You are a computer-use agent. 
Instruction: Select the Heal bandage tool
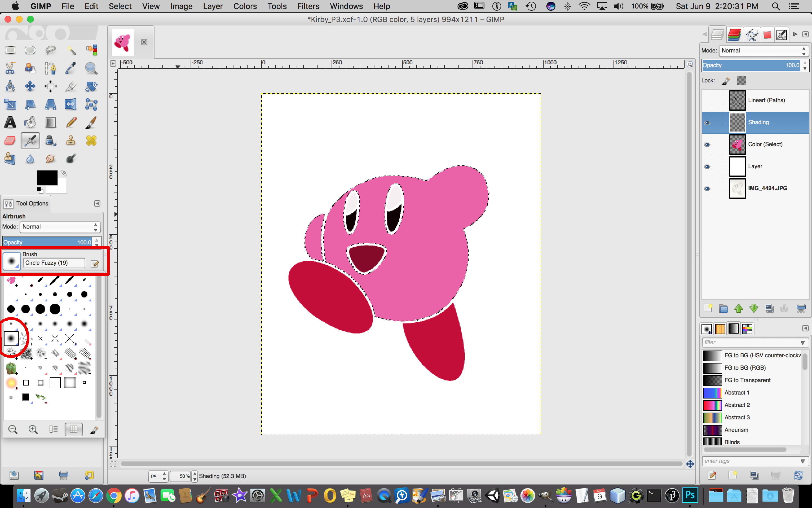pos(91,141)
